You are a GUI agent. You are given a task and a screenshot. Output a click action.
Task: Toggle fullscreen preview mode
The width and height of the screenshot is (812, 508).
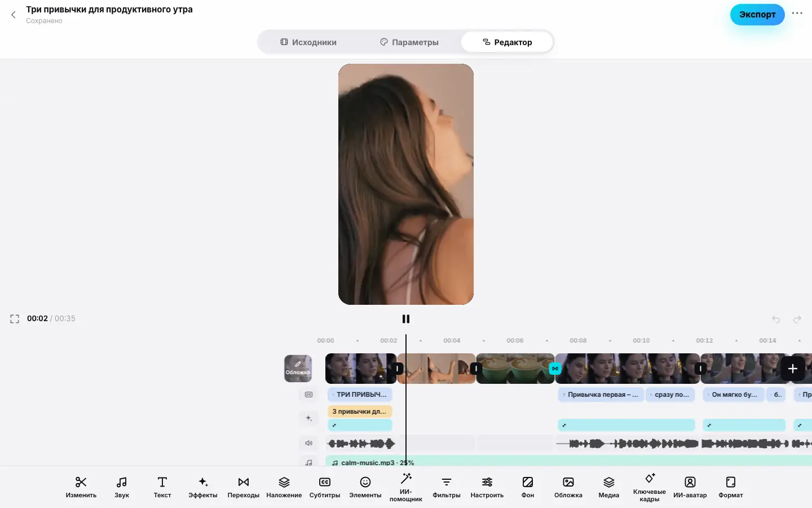tap(15, 319)
